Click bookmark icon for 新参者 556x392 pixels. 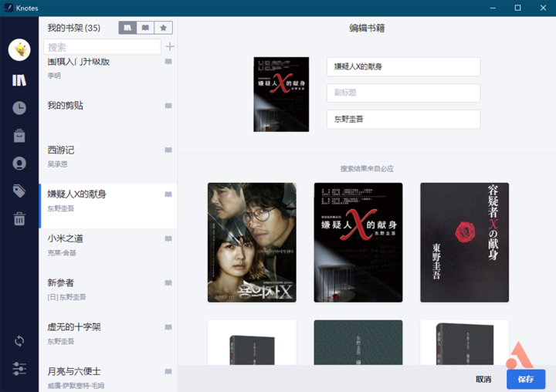pos(168,283)
